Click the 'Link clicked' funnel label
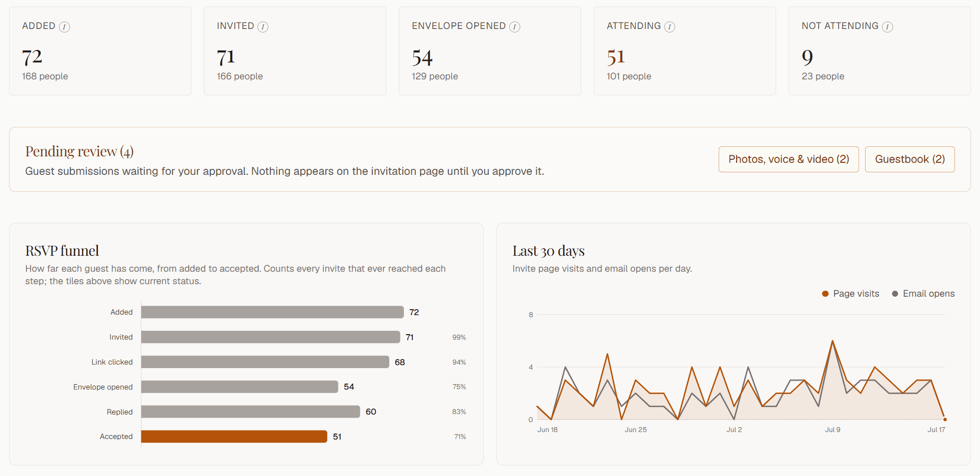This screenshot has height=476, width=980. pos(112,362)
